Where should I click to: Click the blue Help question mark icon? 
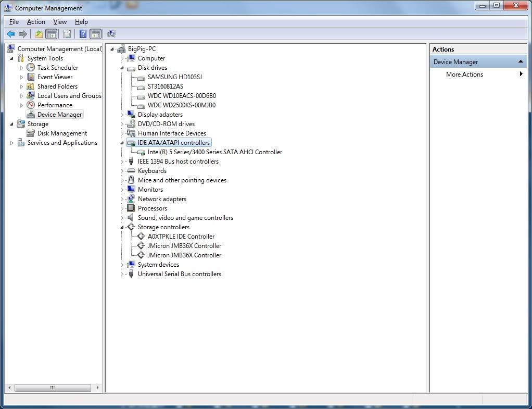(x=83, y=34)
